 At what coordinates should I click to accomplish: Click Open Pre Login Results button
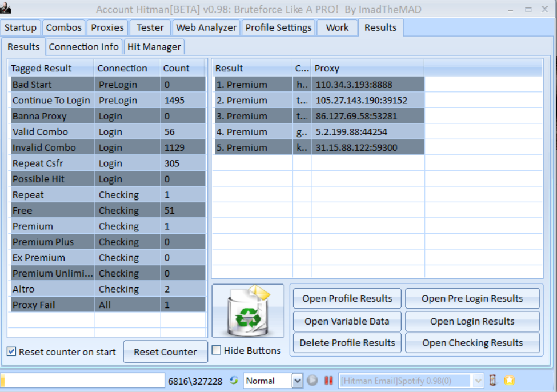pos(472,298)
